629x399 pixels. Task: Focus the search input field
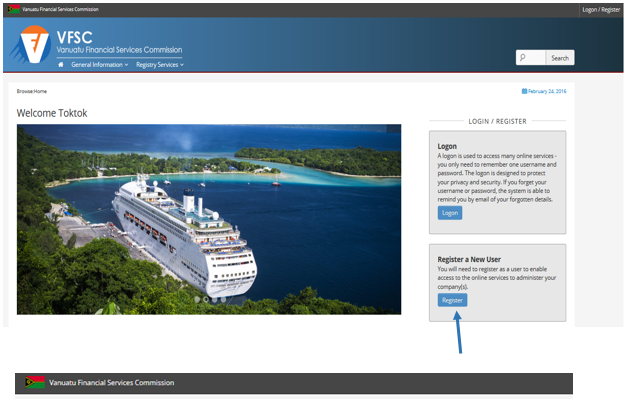tap(531, 58)
